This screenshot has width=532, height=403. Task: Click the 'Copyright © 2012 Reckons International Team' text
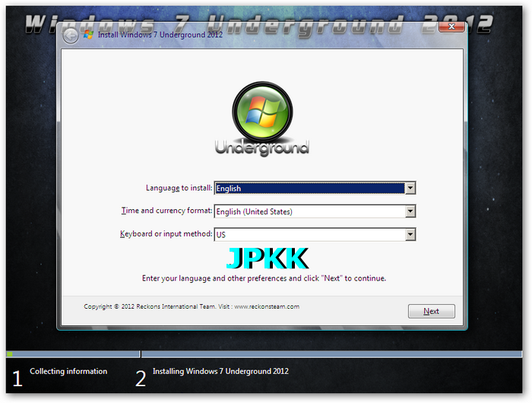point(149,306)
